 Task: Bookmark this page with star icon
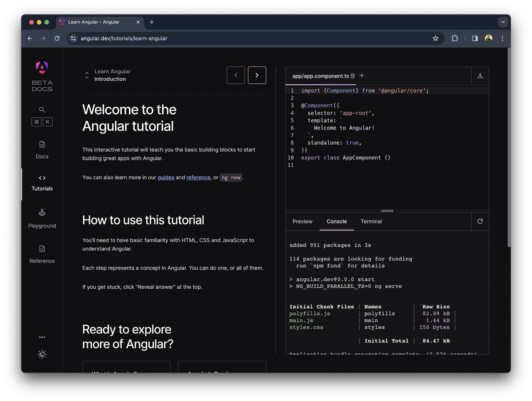pos(436,38)
